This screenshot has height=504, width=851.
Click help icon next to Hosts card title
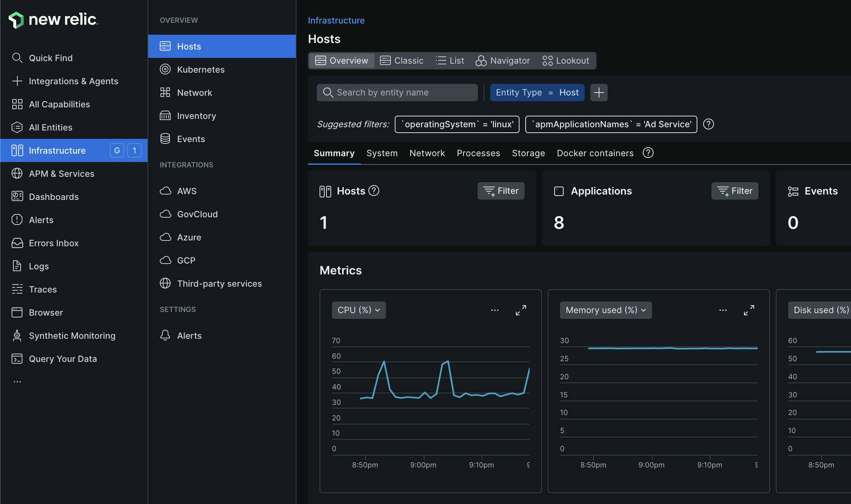[x=374, y=191]
